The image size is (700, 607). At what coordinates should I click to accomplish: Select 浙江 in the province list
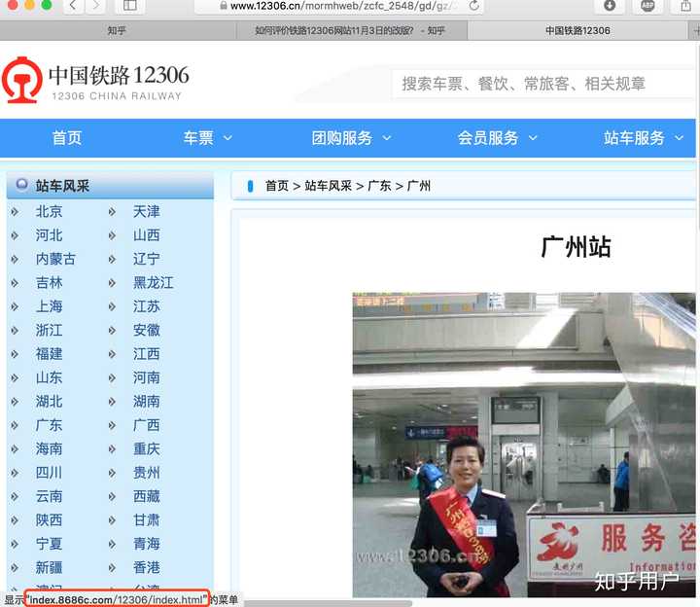point(50,331)
